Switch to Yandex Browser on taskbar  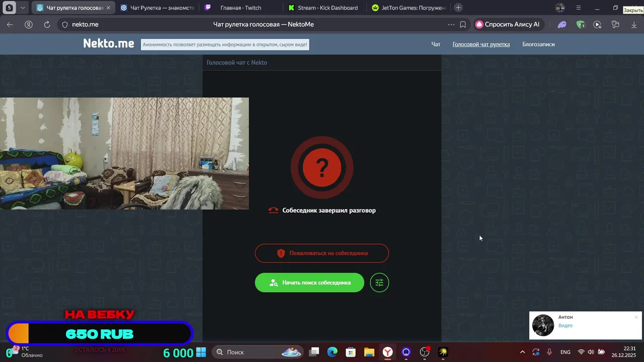click(387, 352)
